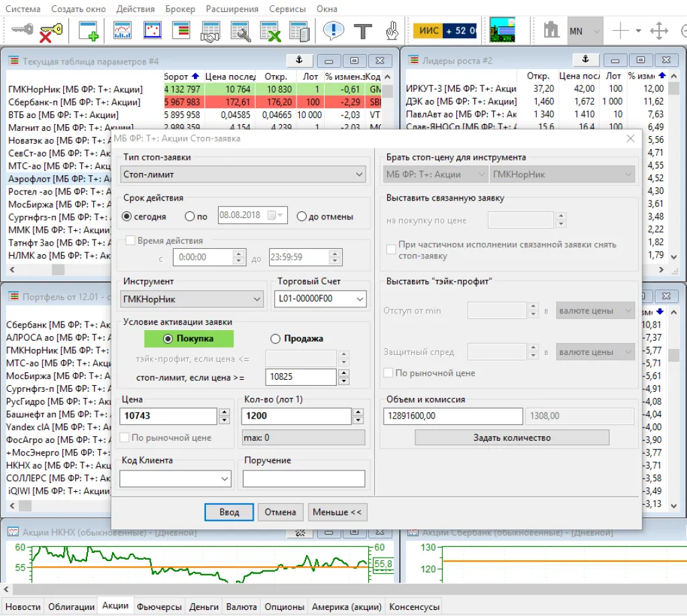Open the Брокер menu
Viewport: 687px width, 616px height.
tap(180, 9)
